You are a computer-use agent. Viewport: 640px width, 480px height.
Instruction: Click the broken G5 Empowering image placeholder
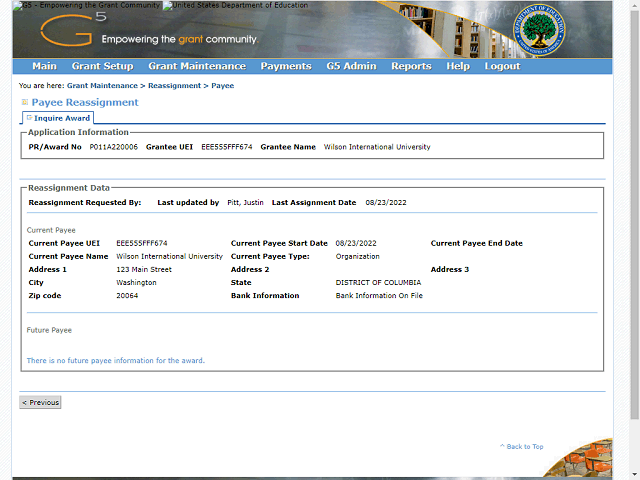click(x=90, y=5)
